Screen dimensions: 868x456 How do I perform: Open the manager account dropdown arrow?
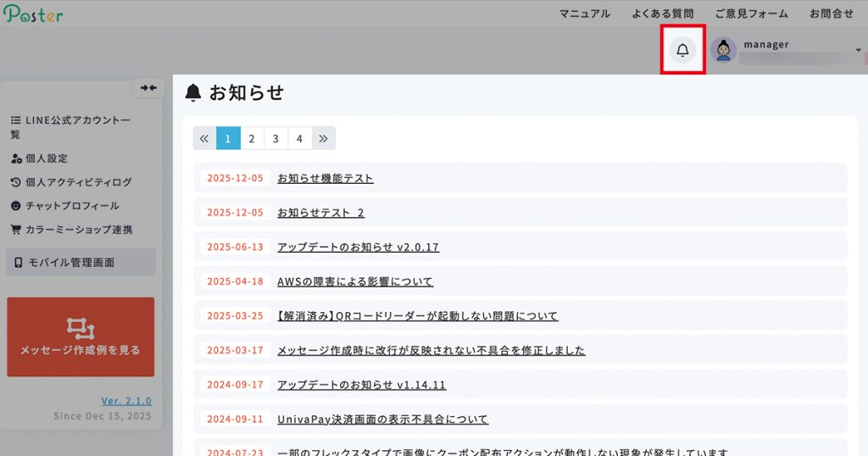(858, 51)
